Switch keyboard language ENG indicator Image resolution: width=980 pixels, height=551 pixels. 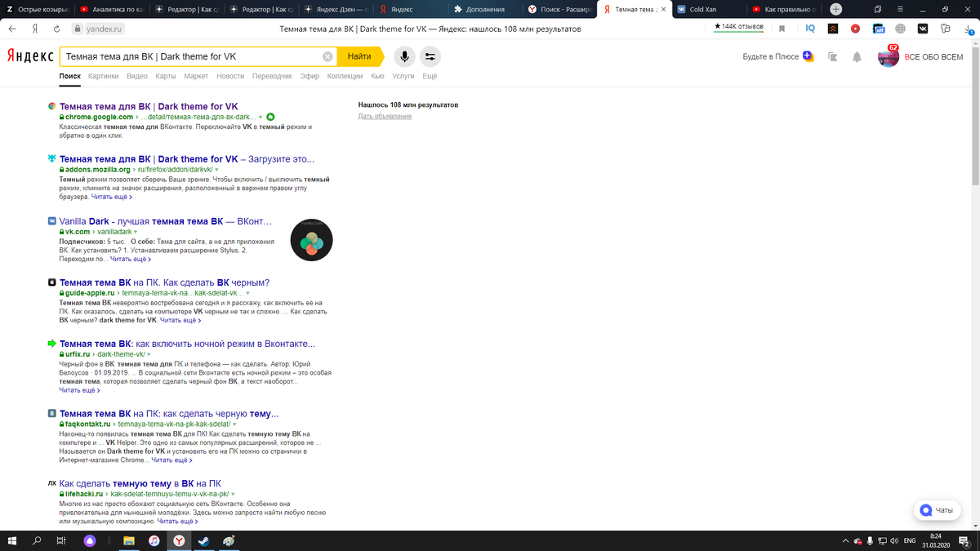tap(909, 540)
